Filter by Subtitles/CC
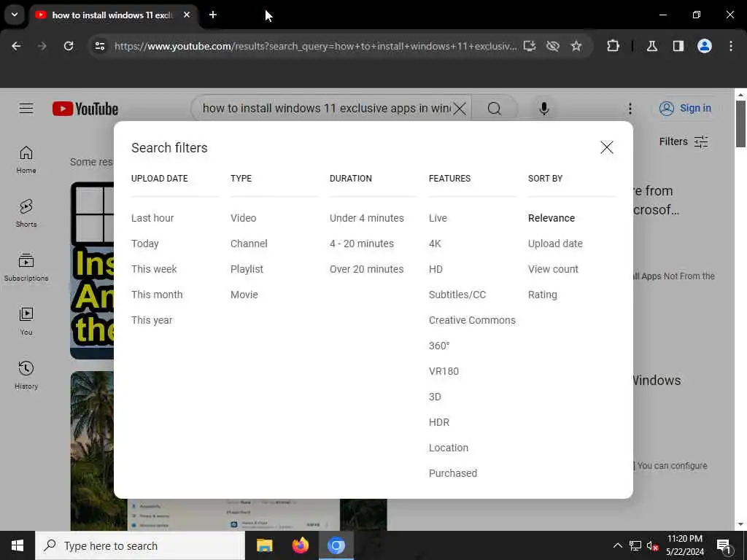Viewport: 747px width, 560px height. pos(457,295)
